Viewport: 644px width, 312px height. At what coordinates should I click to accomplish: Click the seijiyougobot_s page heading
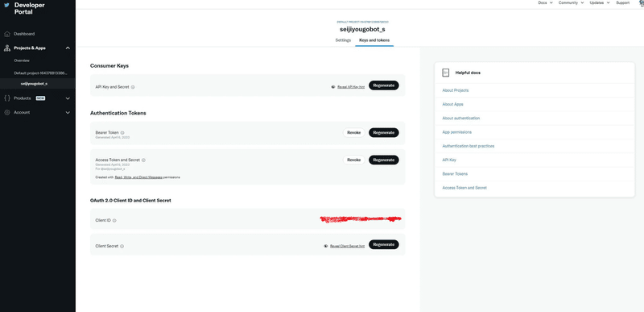(362, 30)
